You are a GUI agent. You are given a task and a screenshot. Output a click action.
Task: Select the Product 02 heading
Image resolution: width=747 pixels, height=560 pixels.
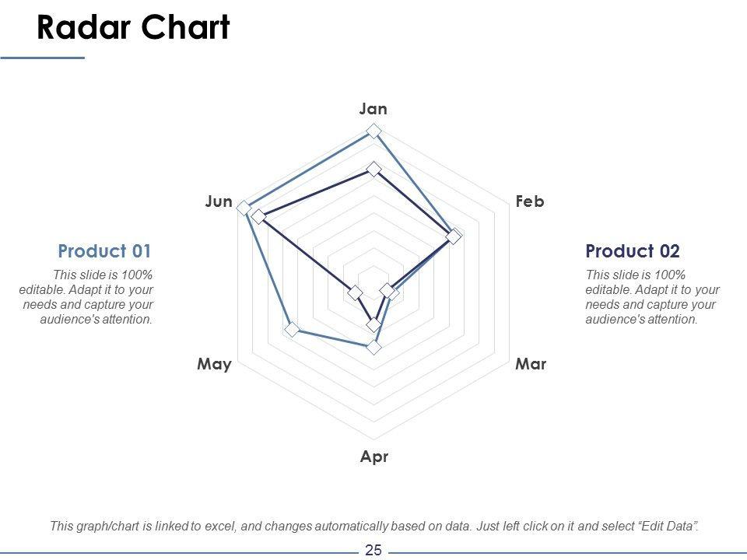(632, 251)
